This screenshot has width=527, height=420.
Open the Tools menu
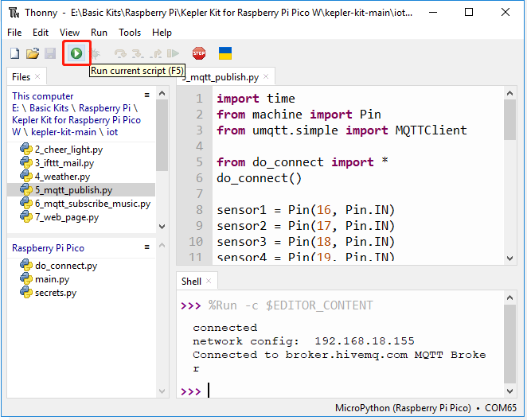click(130, 33)
